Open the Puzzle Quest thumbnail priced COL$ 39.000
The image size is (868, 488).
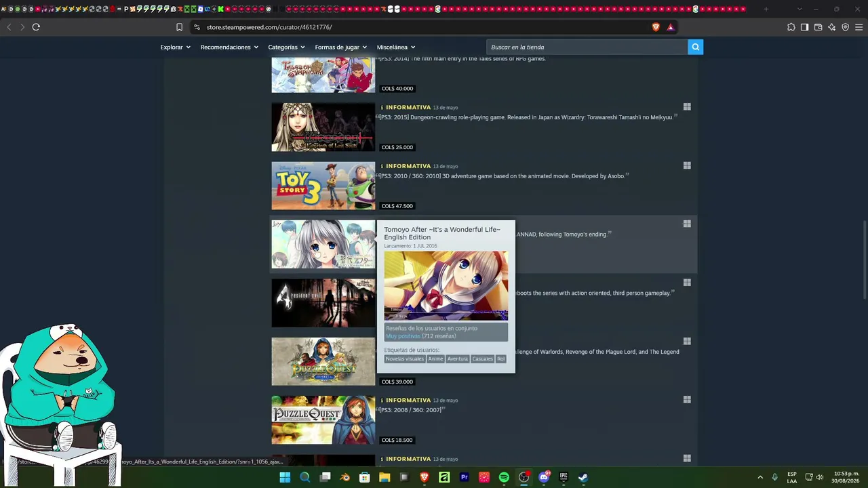(323, 361)
